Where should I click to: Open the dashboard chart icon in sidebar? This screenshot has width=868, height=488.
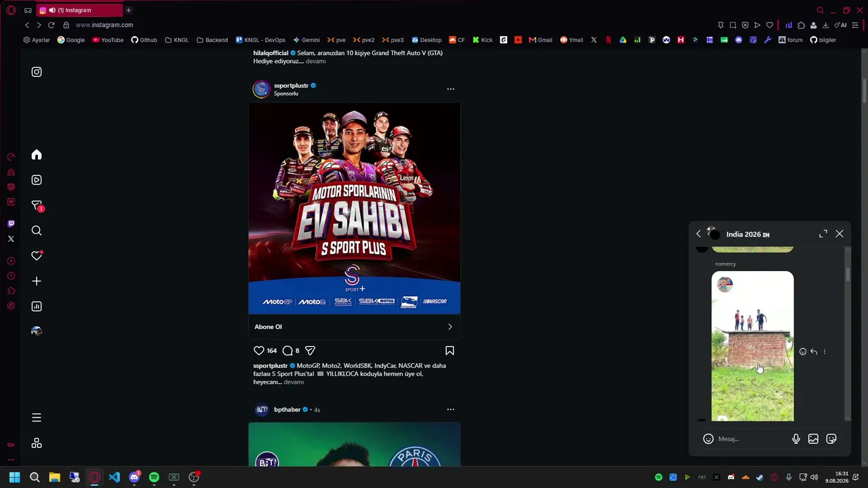point(37,306)
